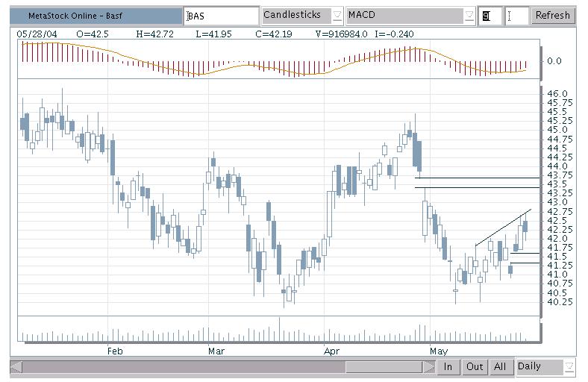Click the O=42.5 open value

click(93, 34)
